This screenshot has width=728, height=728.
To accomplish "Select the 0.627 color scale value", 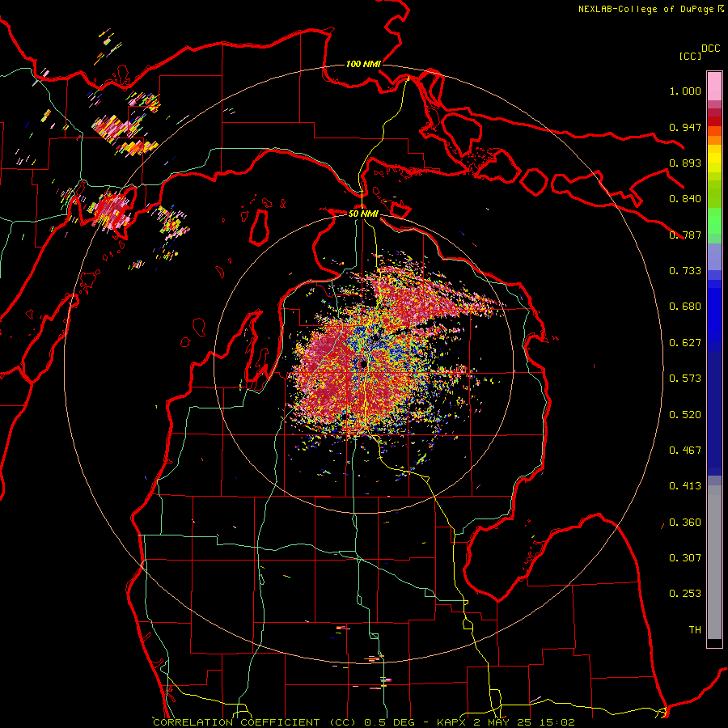I will coord(685,343).
